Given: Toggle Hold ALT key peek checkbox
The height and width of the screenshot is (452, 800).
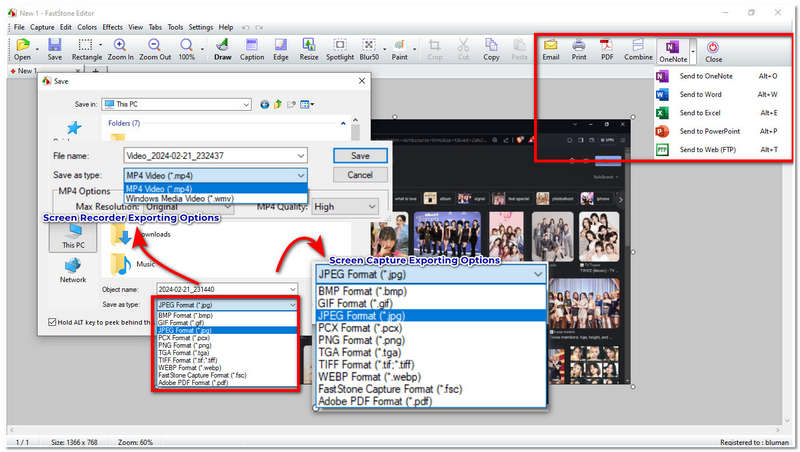Looking at the screenshot, I should click(x=53, y=322).
